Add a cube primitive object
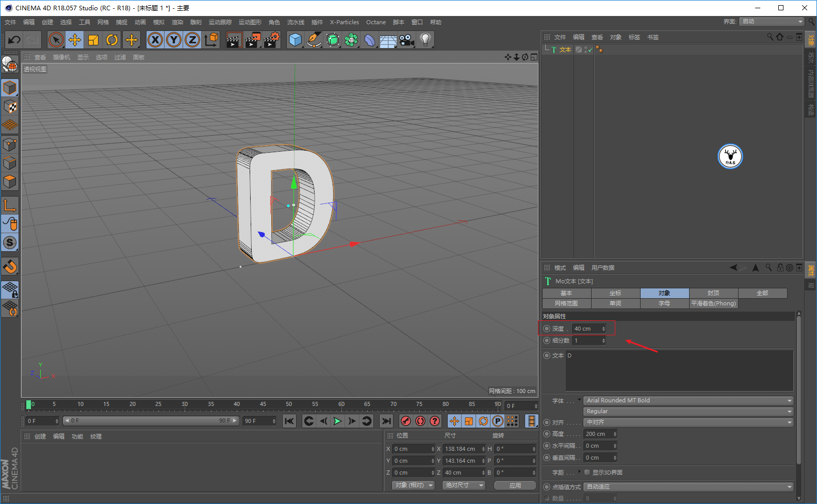Image resolution: width=817 pixels, height=504 pixels. tap(296, 40)
